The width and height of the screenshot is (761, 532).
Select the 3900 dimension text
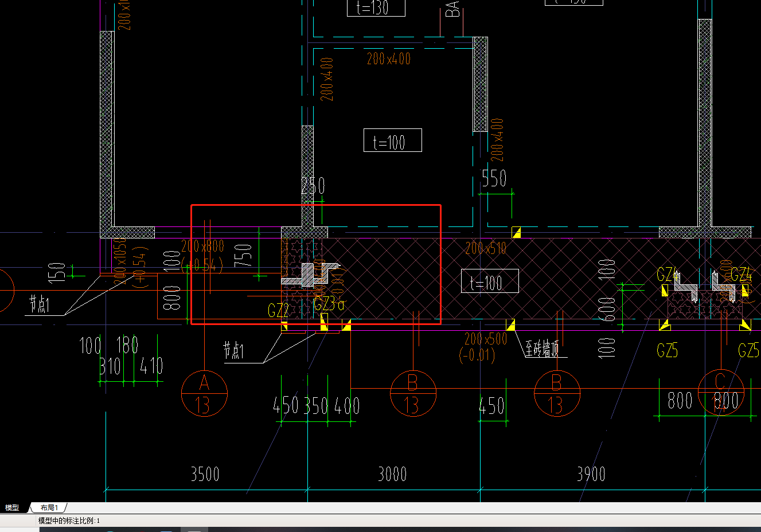pos(591,474)
